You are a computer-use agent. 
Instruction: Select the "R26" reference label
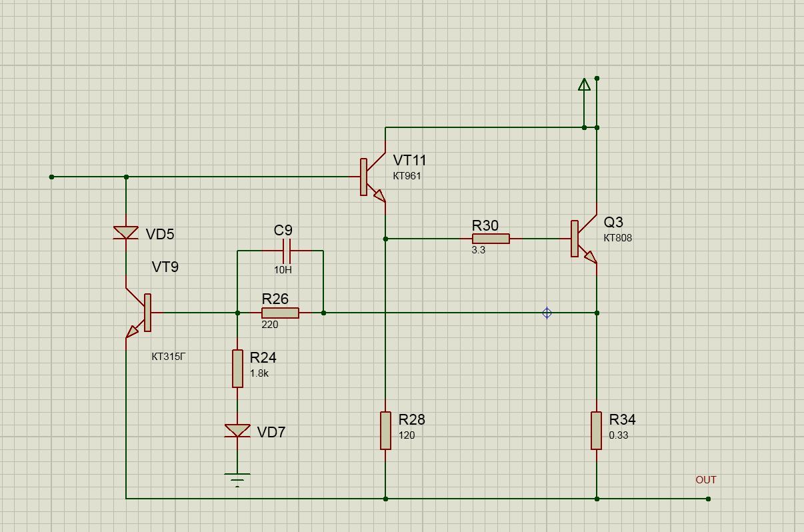[x=275, y=299]
